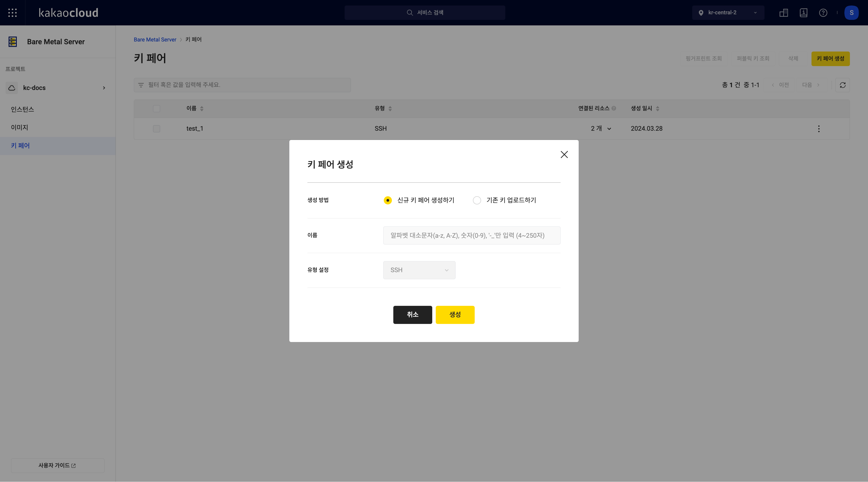Click the three-dot more options icon for test_1
Screen dimensions: 868x482
(819, 129)
